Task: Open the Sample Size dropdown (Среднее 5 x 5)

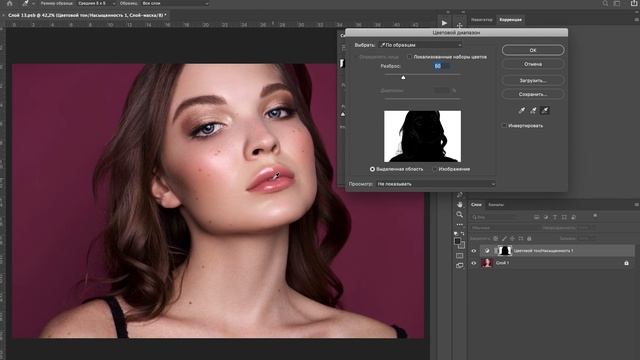Action: [96, 3]
